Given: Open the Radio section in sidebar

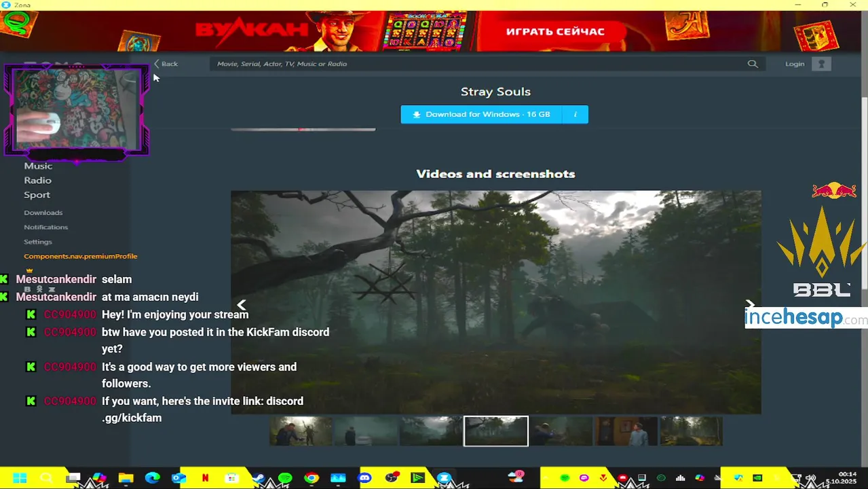Looking at the screenshot, I should point(37,180).
